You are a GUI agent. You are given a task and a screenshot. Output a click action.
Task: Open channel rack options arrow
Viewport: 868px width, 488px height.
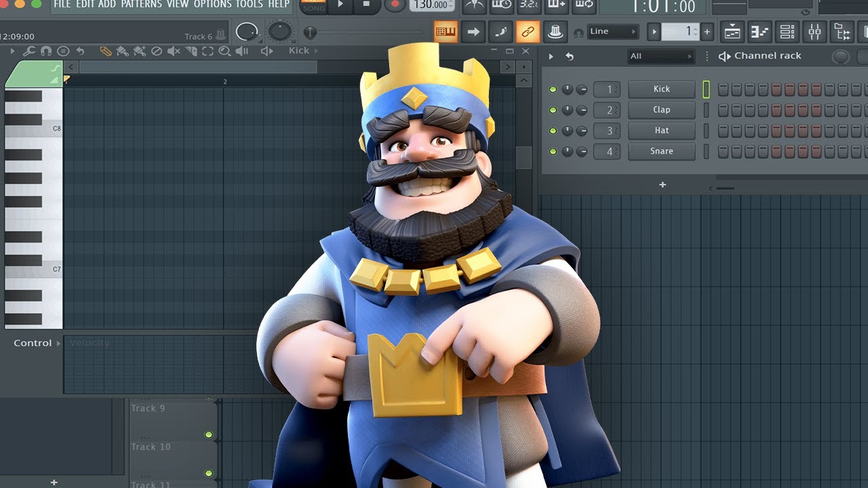click(551, 56)
